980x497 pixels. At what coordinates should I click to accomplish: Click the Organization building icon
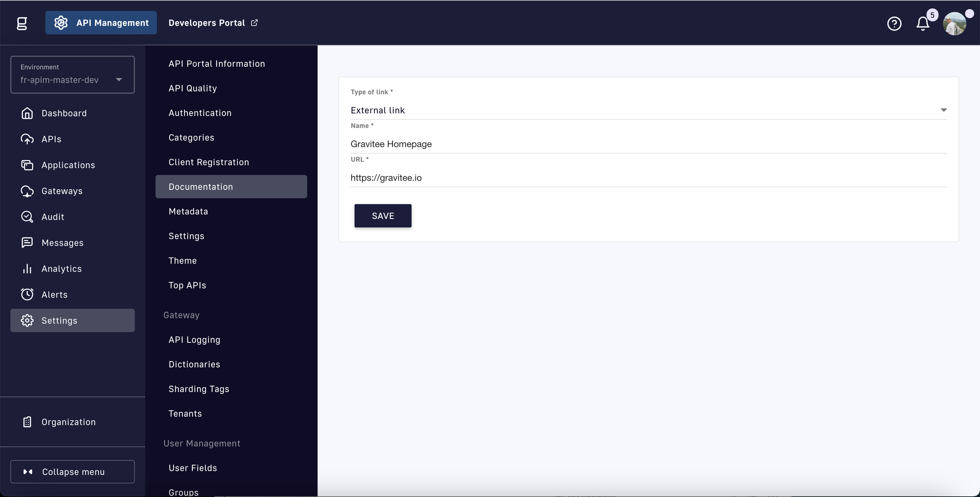coord(27,422)
